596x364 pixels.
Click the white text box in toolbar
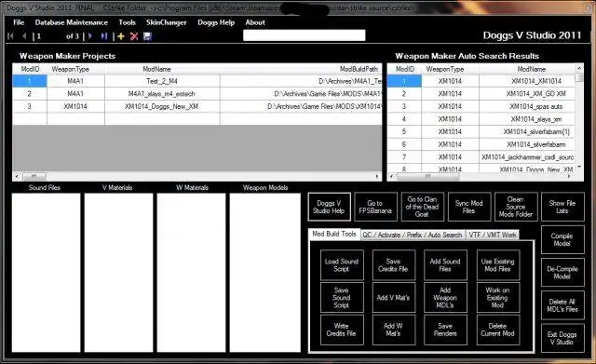coord(305,35)
